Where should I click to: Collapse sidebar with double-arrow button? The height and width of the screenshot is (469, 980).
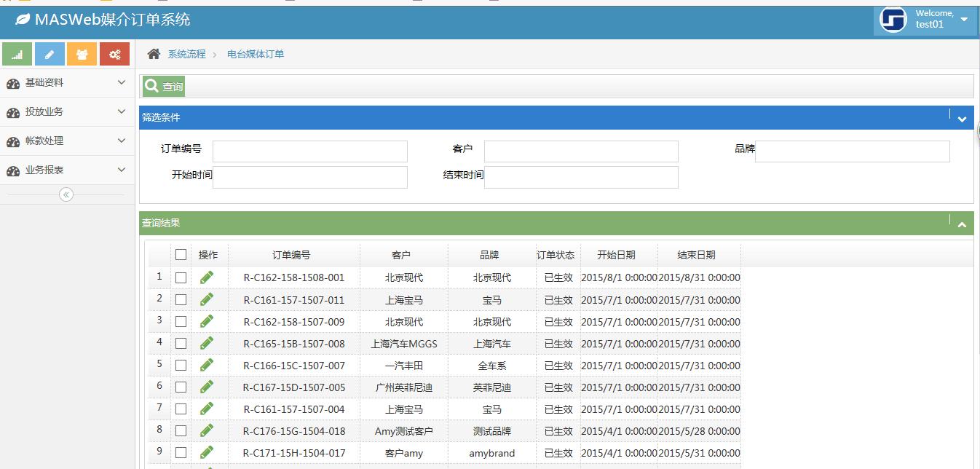pos(66,194)
